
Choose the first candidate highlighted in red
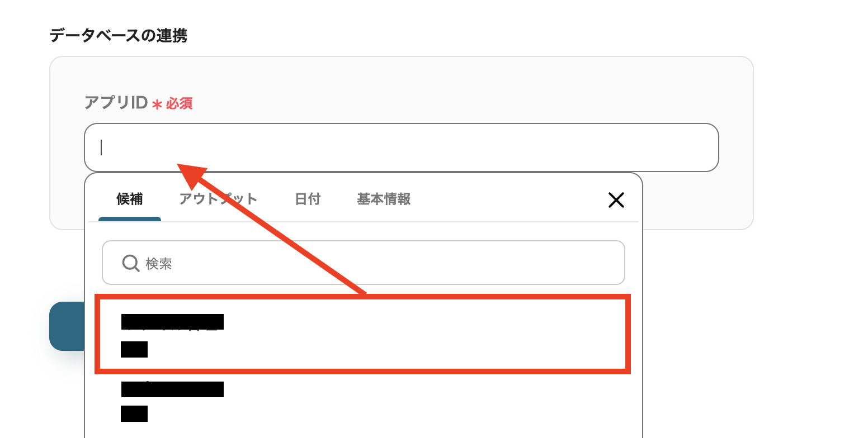click(x=363, y=334)
